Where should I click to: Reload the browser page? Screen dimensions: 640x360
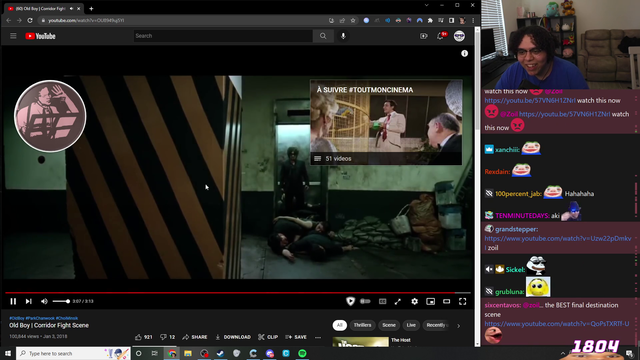[x=30, y=20]
